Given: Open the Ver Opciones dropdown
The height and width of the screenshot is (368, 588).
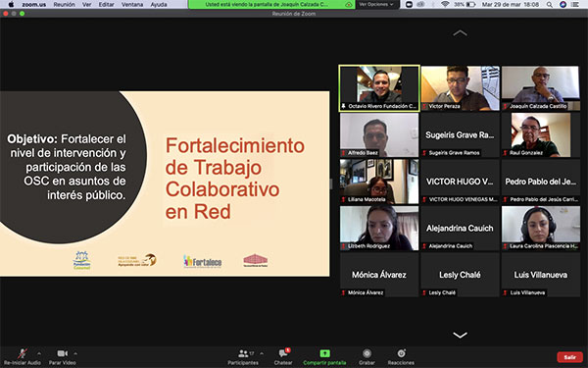Looking at the screenshot, I should point(376,5).
